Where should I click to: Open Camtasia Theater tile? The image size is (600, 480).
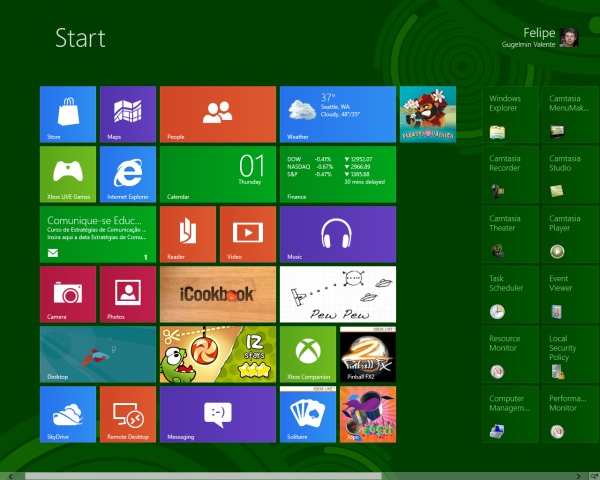[510, 234]
